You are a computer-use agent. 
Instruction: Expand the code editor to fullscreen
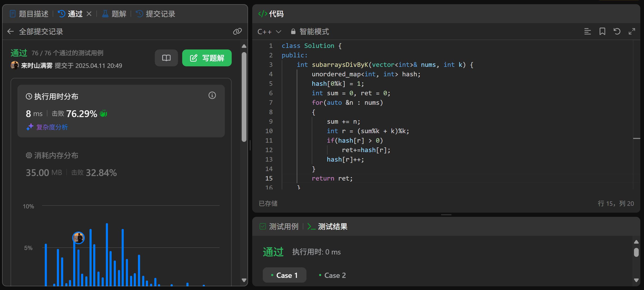[632, 32]
